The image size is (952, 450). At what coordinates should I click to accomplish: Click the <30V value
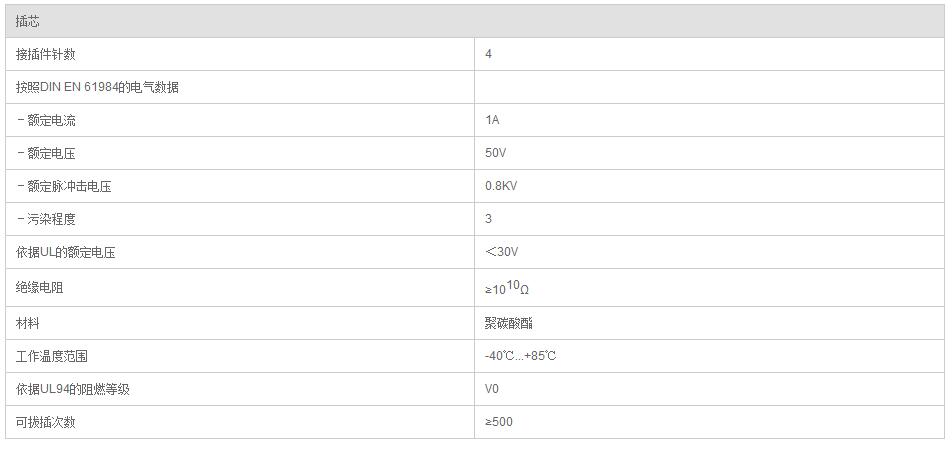(502, 251)
